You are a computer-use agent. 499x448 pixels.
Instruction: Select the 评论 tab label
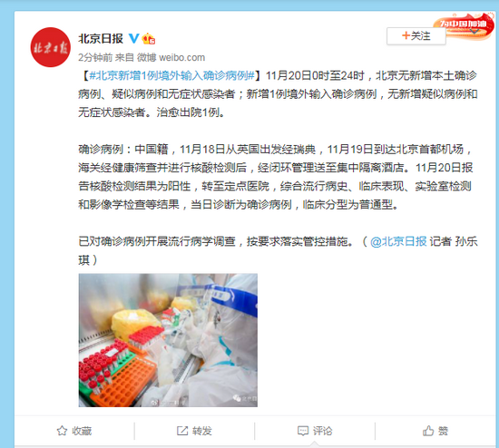pos(322,431)
